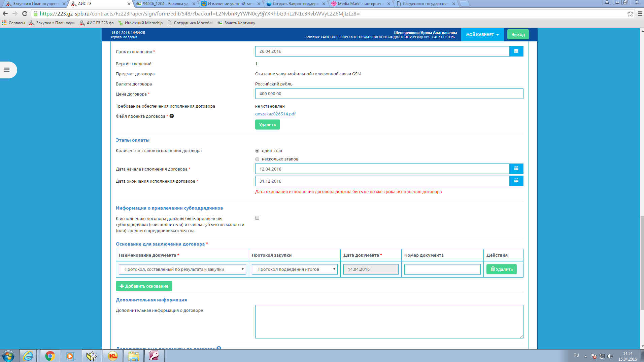Switch to Media Markt tab
The width and height of the screenshot is (644, 362).
coord(361,4)
